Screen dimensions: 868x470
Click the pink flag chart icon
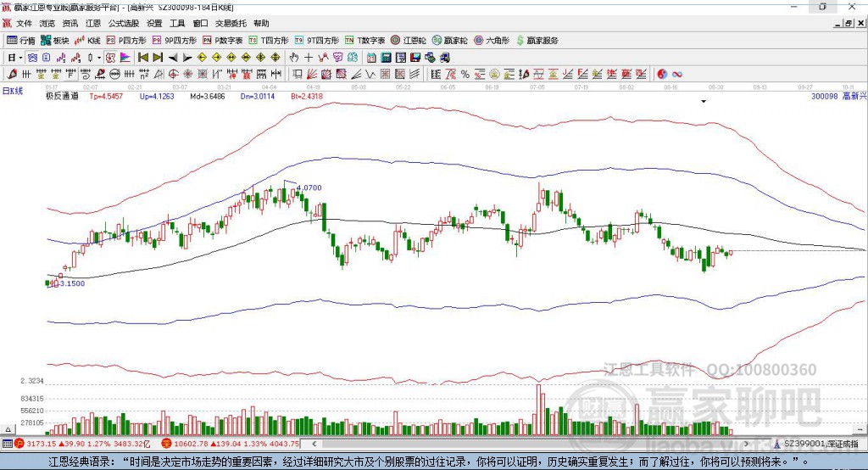pyautogui.click(x=125, y=58)
